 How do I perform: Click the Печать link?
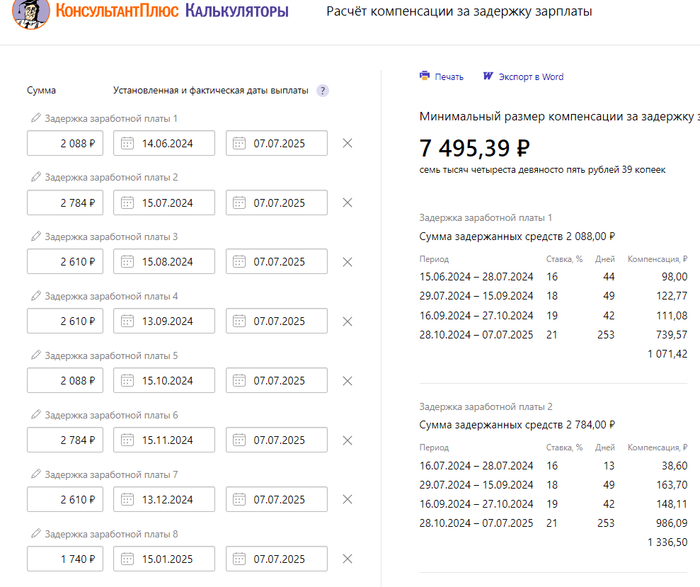449,76
